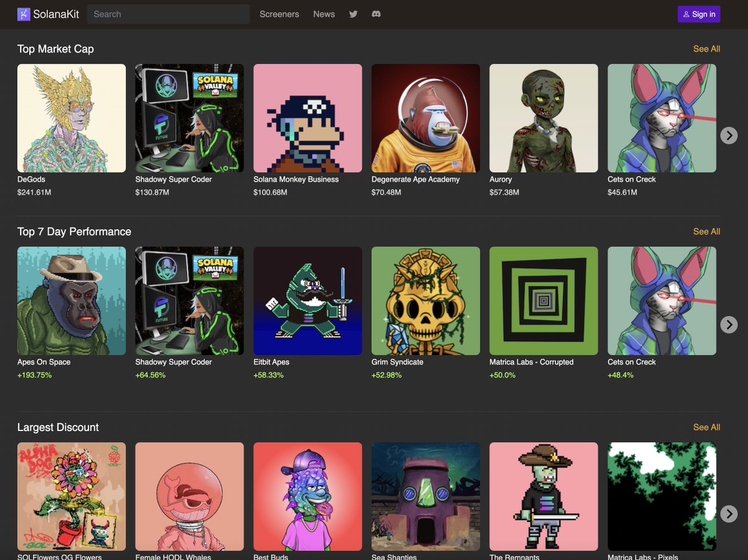748x560 pixels.
Task: Click the +58.33% performance value
Action: (x=269, y=375)
